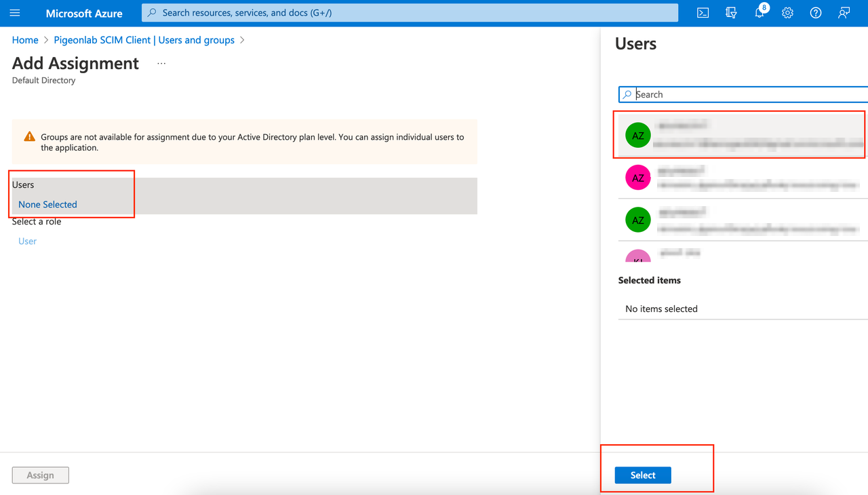Open the Settings gear
Screen dimensions: 868x495
[x=787, y=13]
